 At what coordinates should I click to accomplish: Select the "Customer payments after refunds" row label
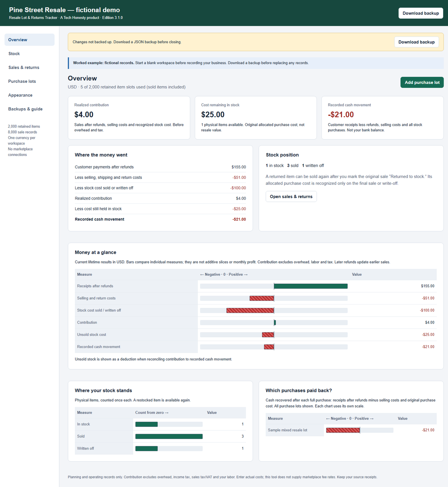click(x=104, y=167)
